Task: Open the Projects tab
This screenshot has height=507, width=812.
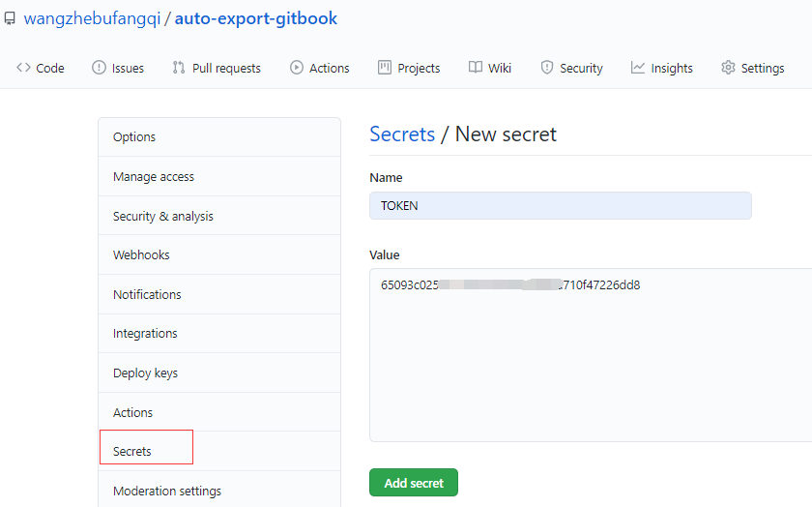Action: click(x=409, y=68)
